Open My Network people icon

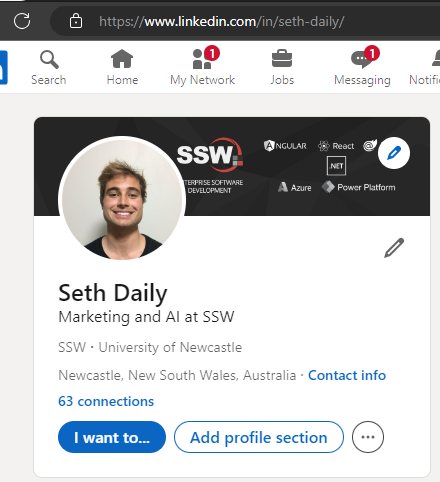(202, 59)
